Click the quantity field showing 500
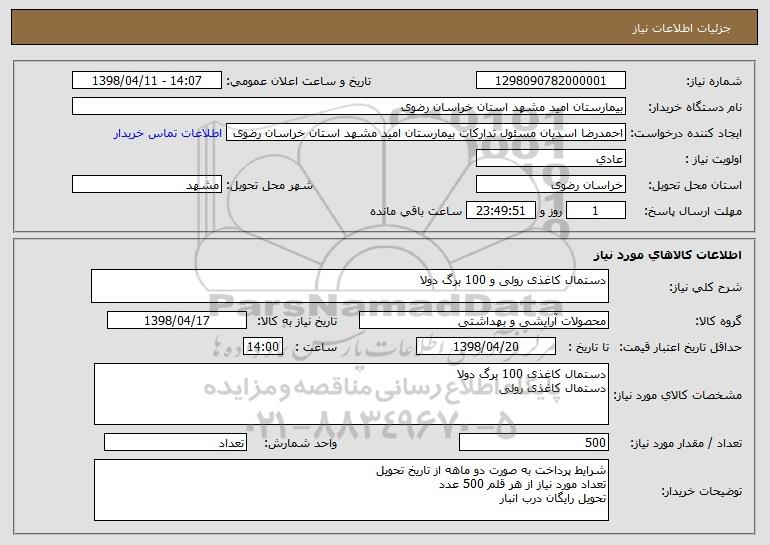Image resolution: width=770 pixels, height=545 pixels. pos(534,442)
